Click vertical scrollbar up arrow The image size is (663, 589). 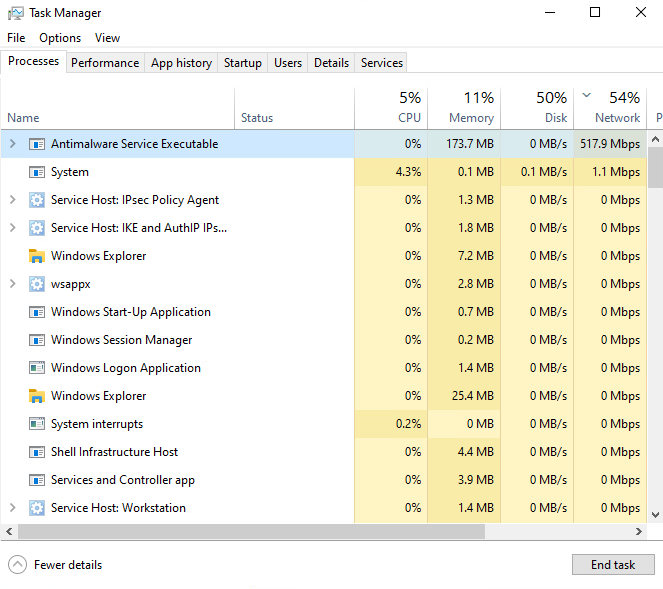click(655, 139)
